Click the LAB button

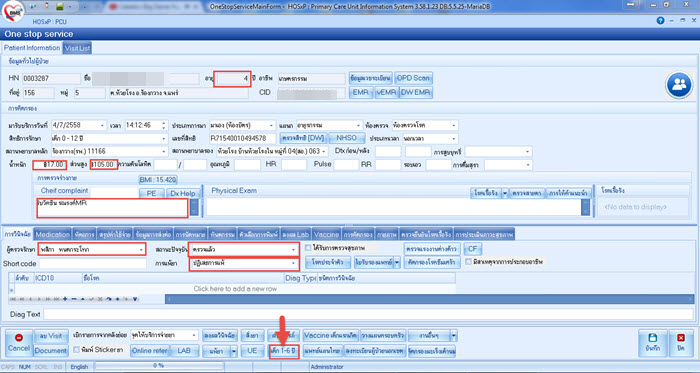184,351
